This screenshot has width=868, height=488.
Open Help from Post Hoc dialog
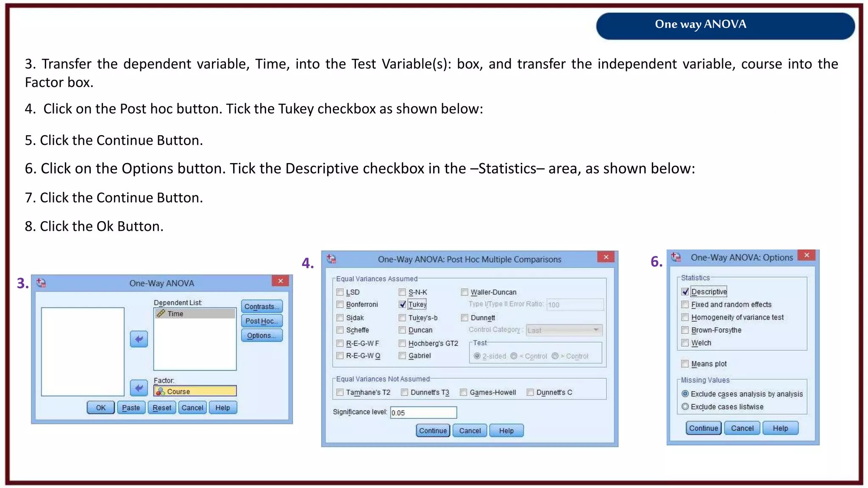pos(506,430)
